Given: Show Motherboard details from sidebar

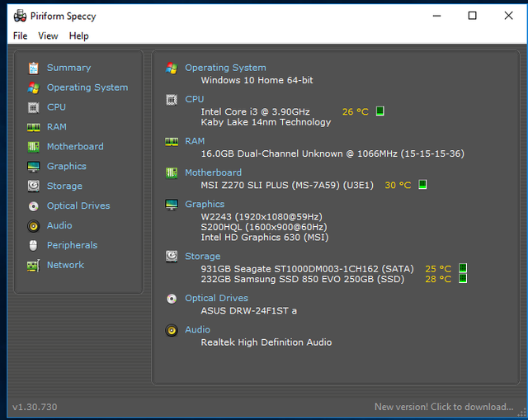Looking at the screenshot, I should click(x=75, y=147).
